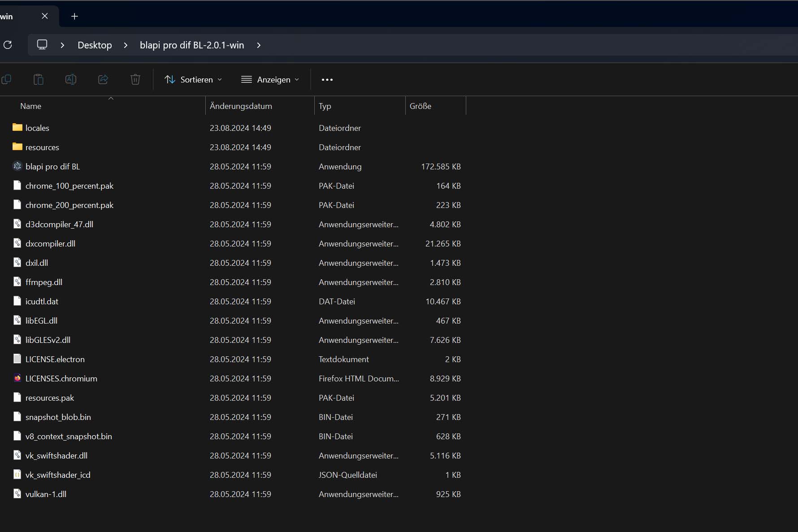Screen dimensions: 798x532
Task: Click the resources.pak file icon
Action: pos(17,397)
